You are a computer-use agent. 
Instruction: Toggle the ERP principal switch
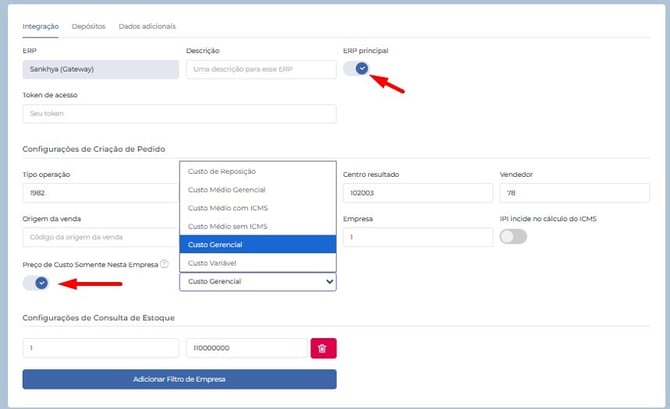pyautogui.click(x=356, y=68)
